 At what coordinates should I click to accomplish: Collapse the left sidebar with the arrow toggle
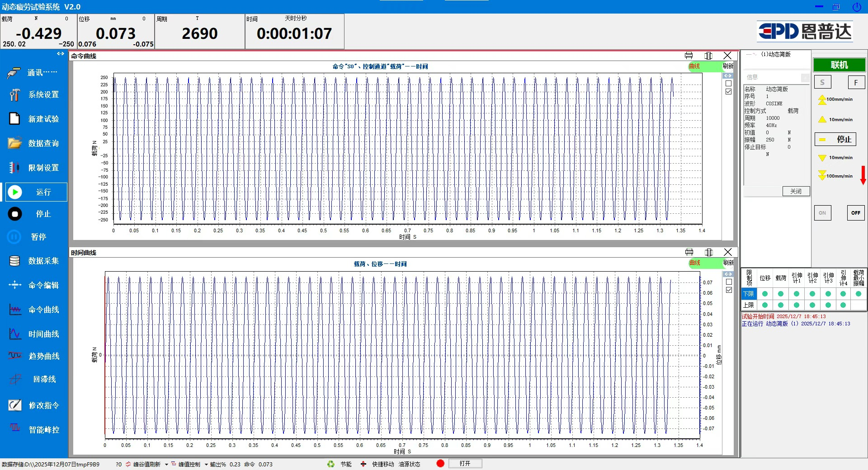[61, 54]
